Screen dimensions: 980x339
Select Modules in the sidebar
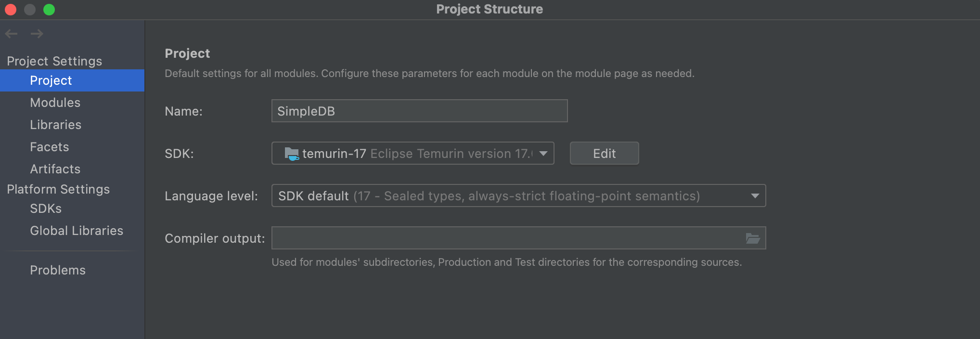coord(55,102)
